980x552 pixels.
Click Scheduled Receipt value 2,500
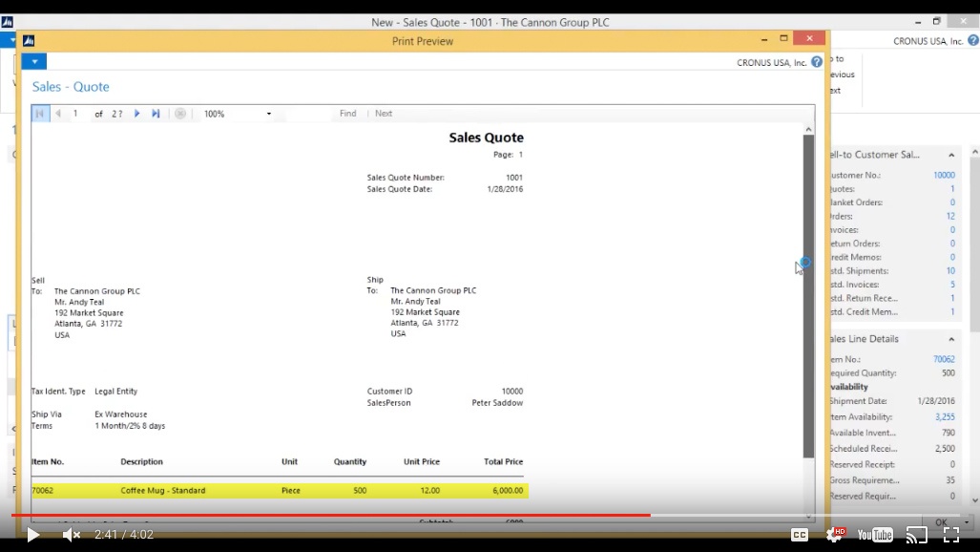pos(945,449)
